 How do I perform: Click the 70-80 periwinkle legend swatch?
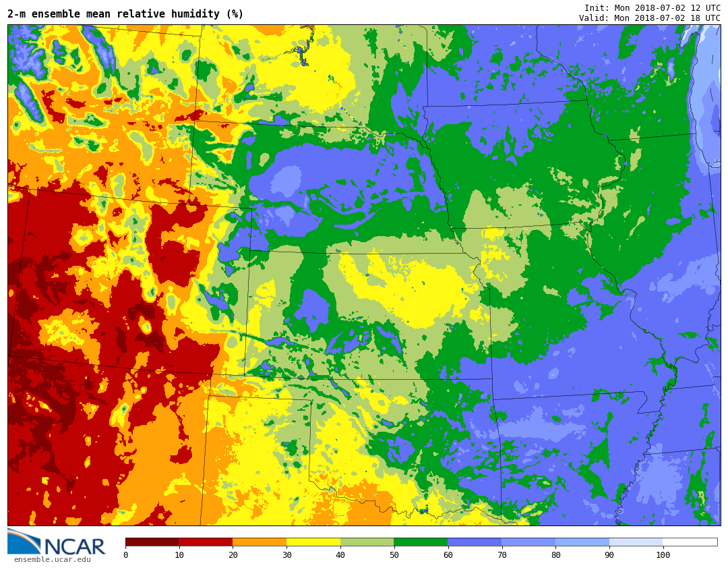pyautogui.click(x=529, y=542)
